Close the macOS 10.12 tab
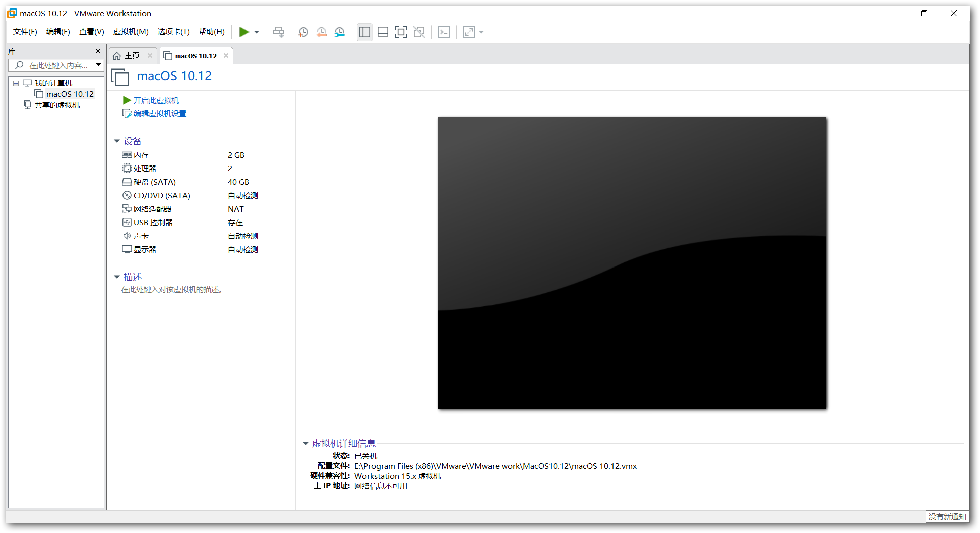980x533 pixels. 226,56
